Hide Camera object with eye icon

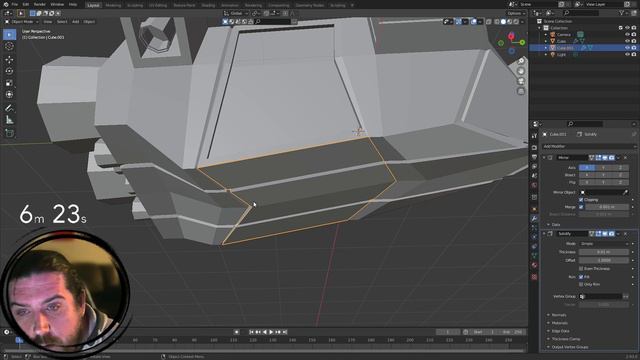[x=627, y=35]
